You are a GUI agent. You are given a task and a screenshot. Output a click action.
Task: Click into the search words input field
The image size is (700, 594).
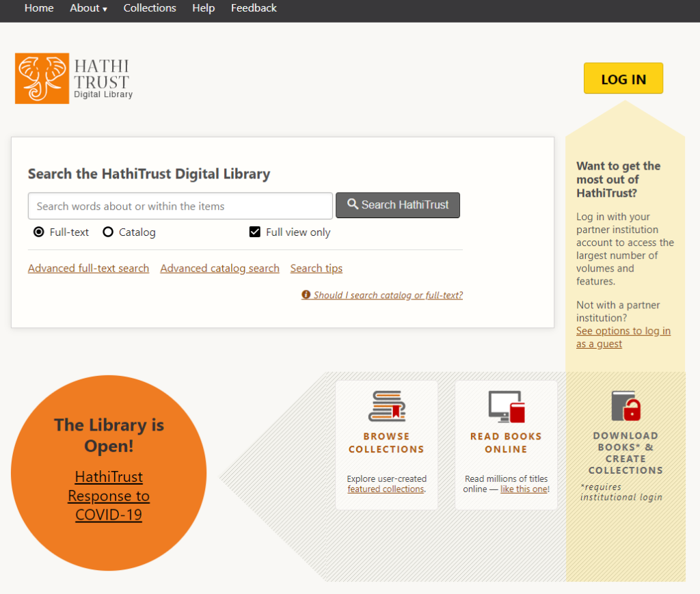coord(180,206)
